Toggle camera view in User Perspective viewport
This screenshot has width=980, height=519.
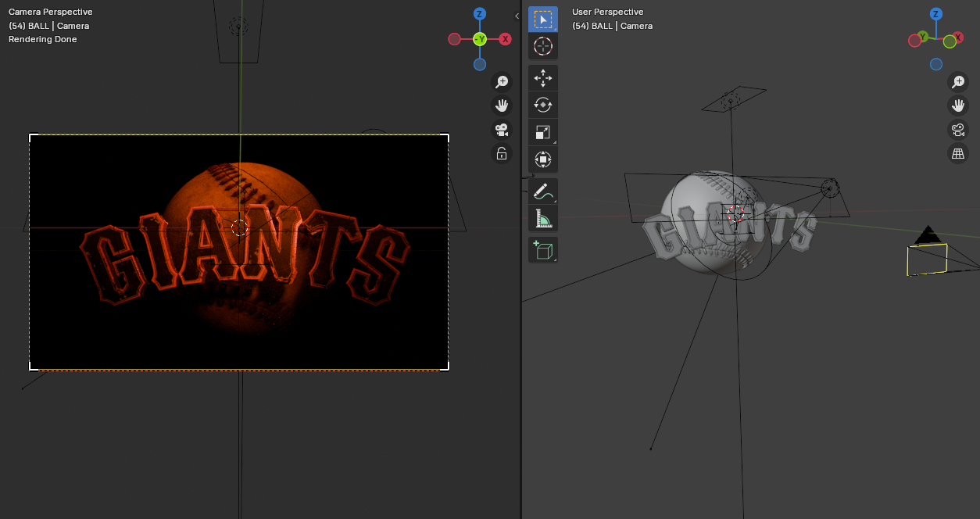(958, 130)
